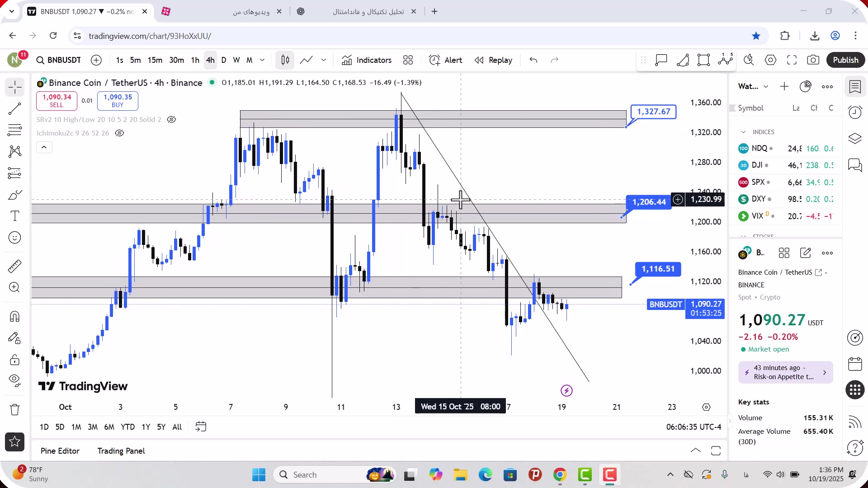This screenshot has height=488, width=868.
Task: Select the text annotation tool
Action: click(x=15, y=216)
